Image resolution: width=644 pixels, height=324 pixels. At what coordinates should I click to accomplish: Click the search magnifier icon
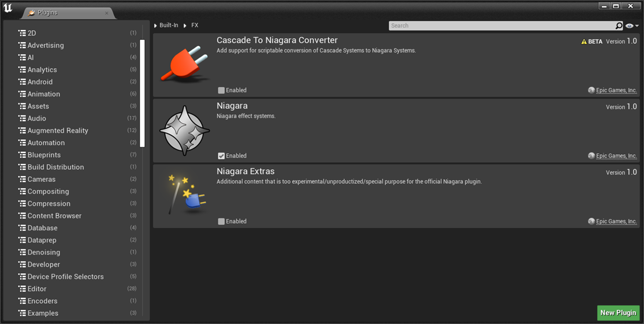tap(619, 25)
